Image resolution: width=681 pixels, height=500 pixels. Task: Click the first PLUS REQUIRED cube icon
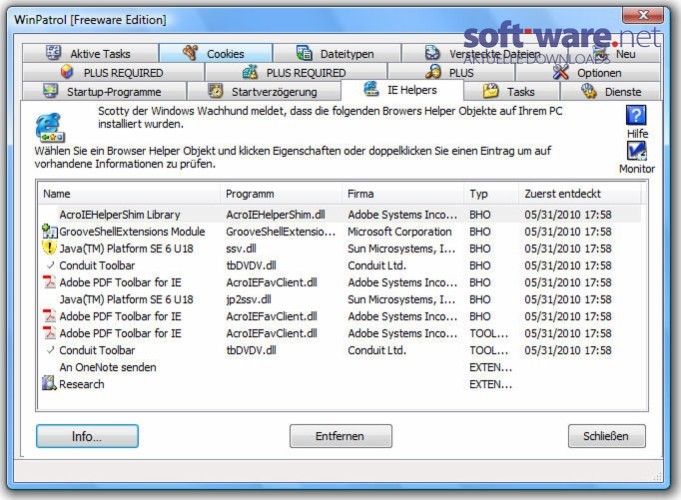tap(66, 71)
